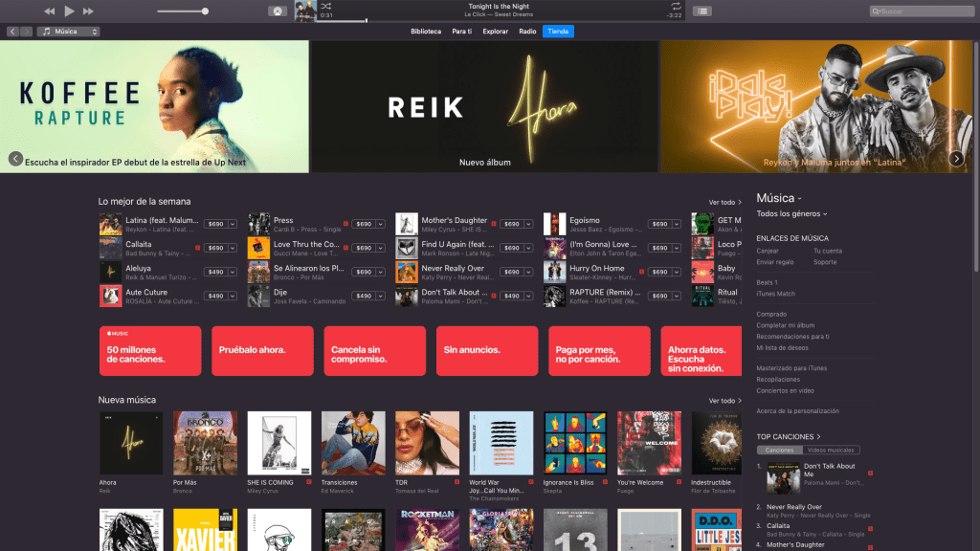Open the 50 millones de canciones card
This screenshot has height=551, width=980.
pyautogui.click(x=150, y=351)
